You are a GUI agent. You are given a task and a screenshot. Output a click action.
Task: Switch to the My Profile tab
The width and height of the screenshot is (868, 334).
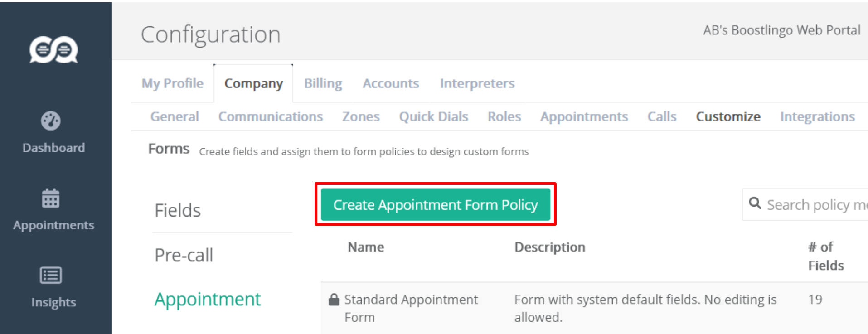coord(172,83)
